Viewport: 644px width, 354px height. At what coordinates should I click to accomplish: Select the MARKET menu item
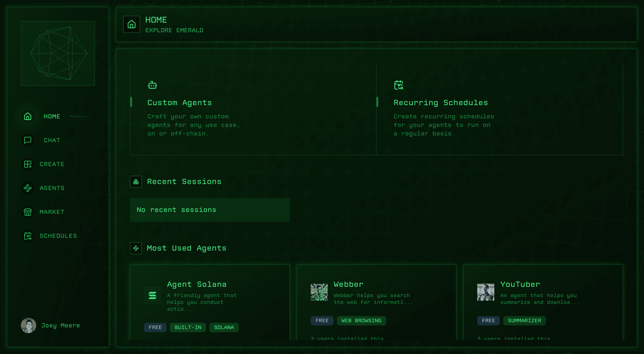coord(52,212)
